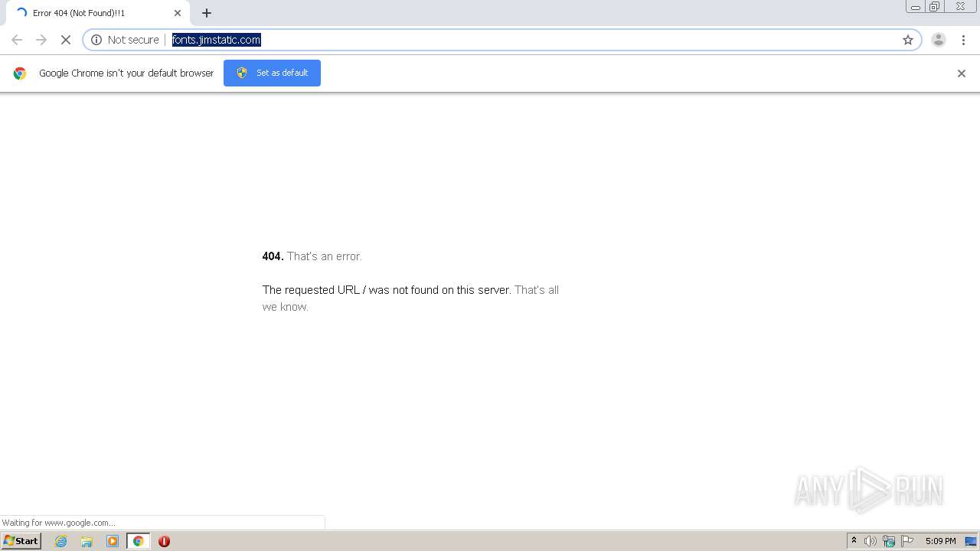
Task: Click 'The requested URL / was not found' text
Action: (x=387, y=290)
